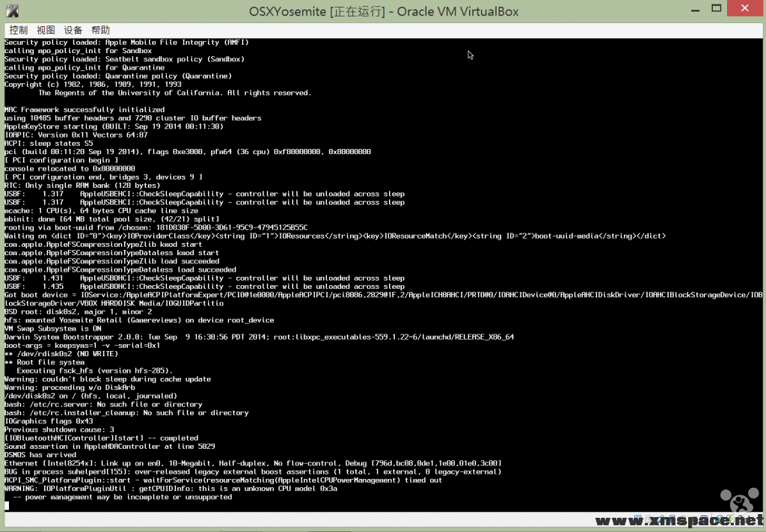This screenshot has width=766, height=532.
Task: Open the 帮助 menu
Action: tap(101, 30)
